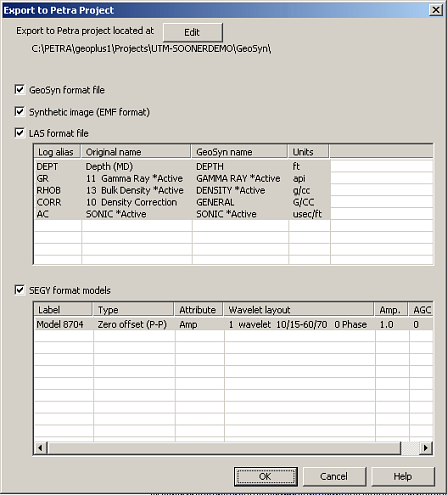This screenshot has height=495, width=447.
Task: Toggle SEGY format models checkbox
Action: tap(20, 290)
